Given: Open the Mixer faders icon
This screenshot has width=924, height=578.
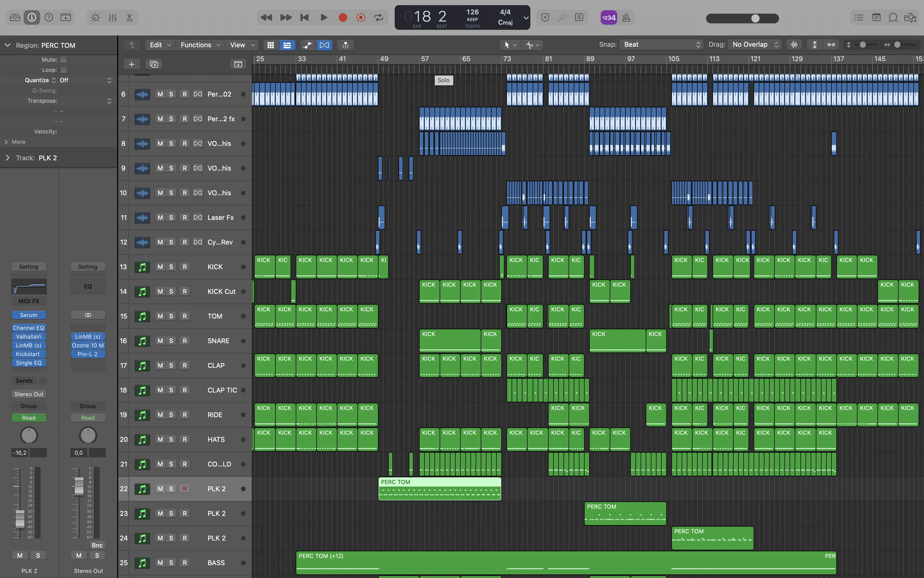Looking at the screenshot, I should tap(112, 17).
